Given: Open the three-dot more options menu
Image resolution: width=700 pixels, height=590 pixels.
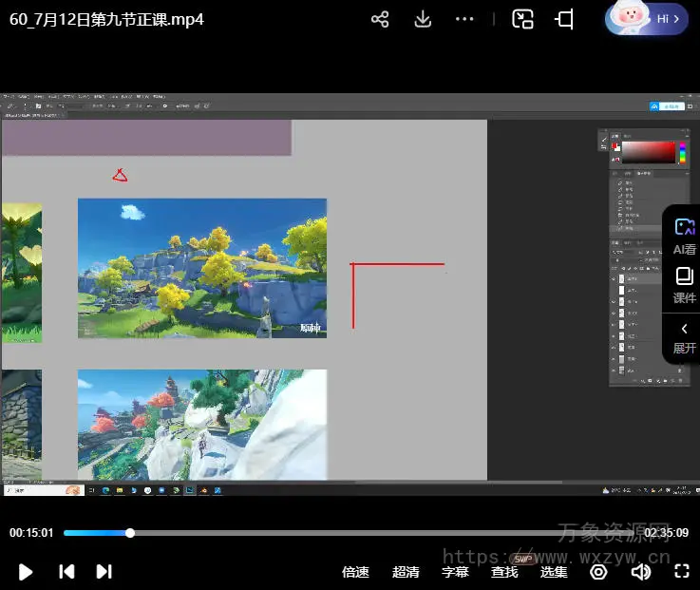Looking at the screenshot, I should (x=464, y=19).
